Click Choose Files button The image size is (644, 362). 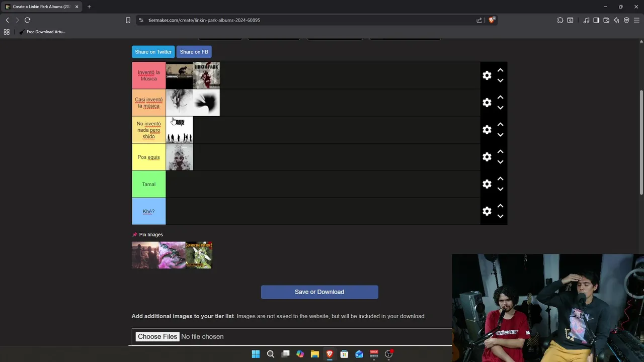157,336
